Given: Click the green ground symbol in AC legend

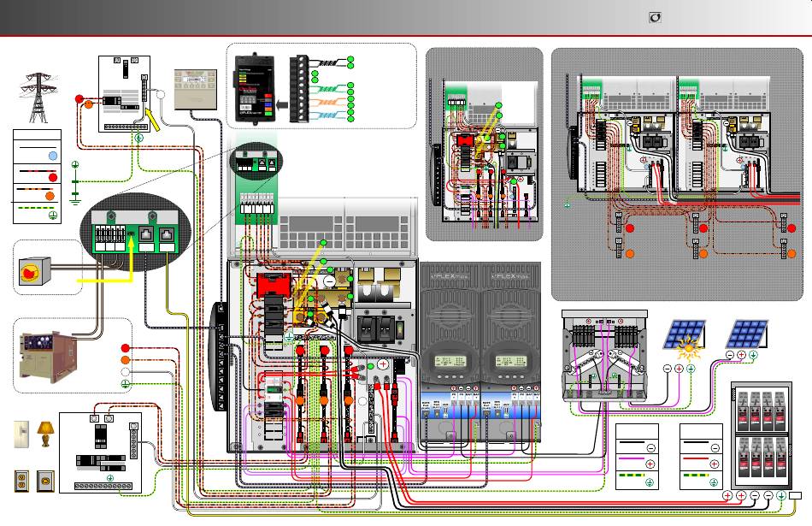Looking at the screenshot, I should 52,215.
